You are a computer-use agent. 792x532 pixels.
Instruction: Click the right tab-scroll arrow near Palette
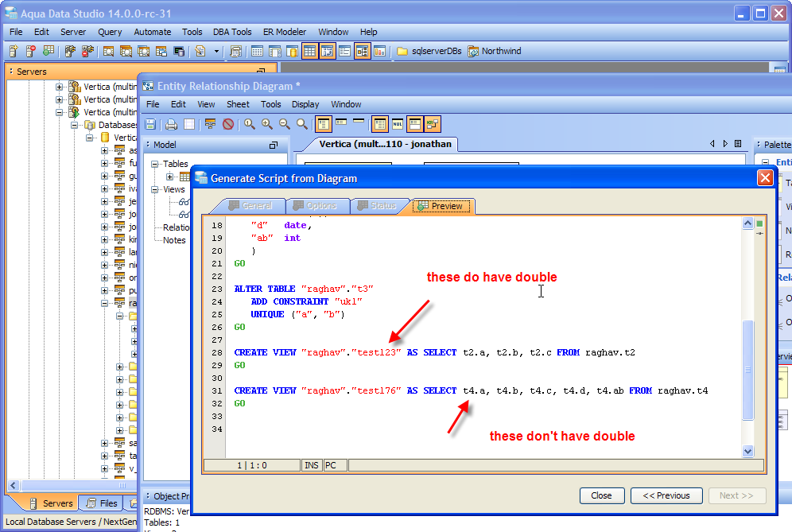click(x=725, y=144)
